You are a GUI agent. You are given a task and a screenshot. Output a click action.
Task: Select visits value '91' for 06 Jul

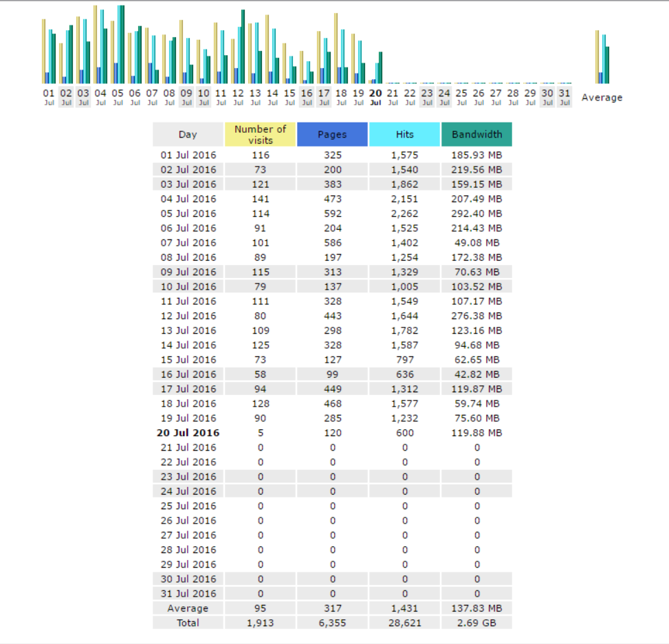click(261, 228)
